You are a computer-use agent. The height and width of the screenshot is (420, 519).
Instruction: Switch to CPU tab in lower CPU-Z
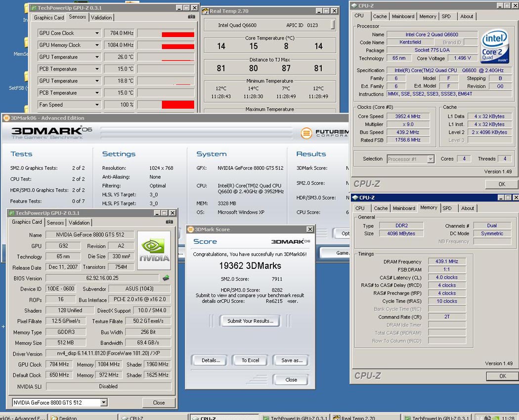coord(360,208)
